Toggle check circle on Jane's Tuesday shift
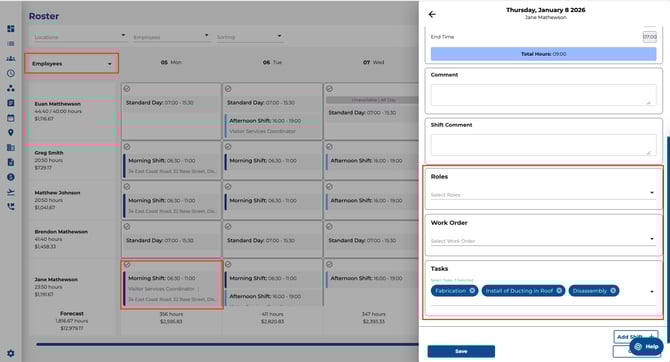This screenshot has height=362, width=670. tap(228, 264)
